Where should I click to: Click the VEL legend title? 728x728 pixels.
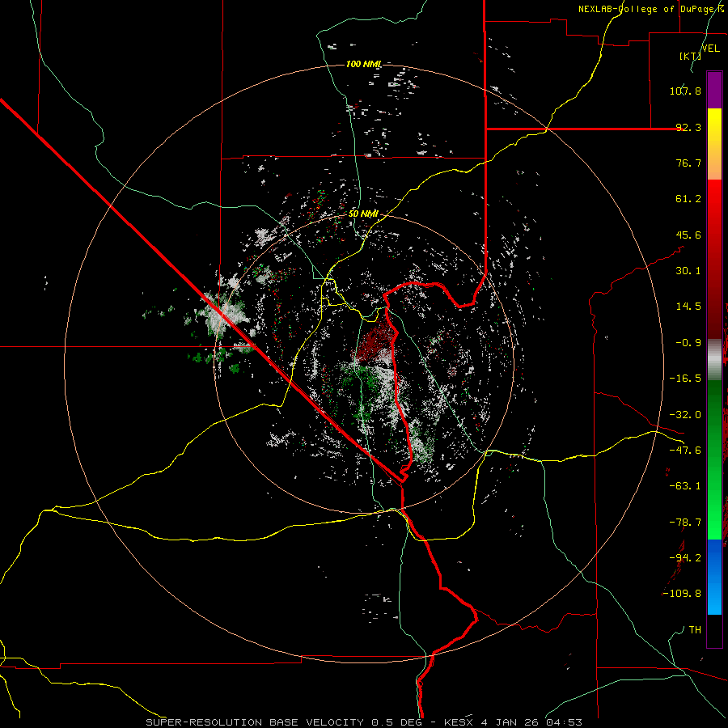pos(711,49)
